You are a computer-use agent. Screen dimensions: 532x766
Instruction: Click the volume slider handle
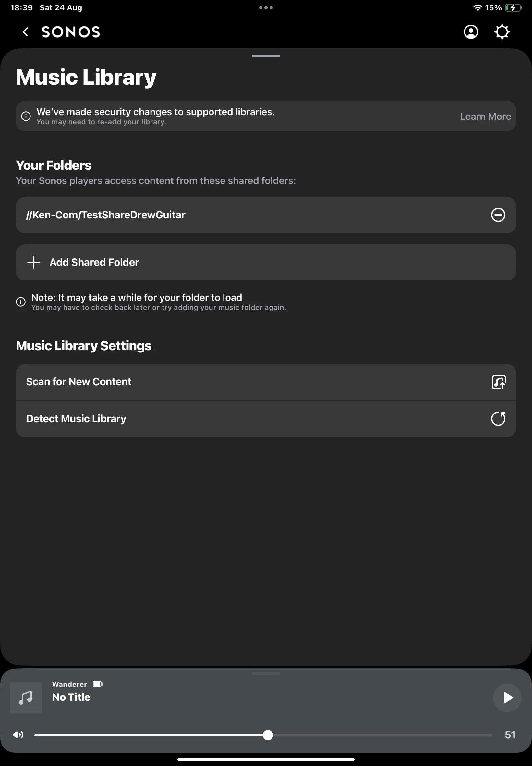pyautogui.click(x=268, y=735)
